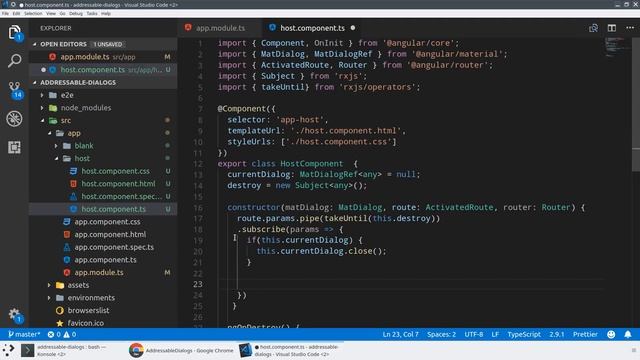
Task: Open the Extensions view icon
Action: [x=14, y=147]
